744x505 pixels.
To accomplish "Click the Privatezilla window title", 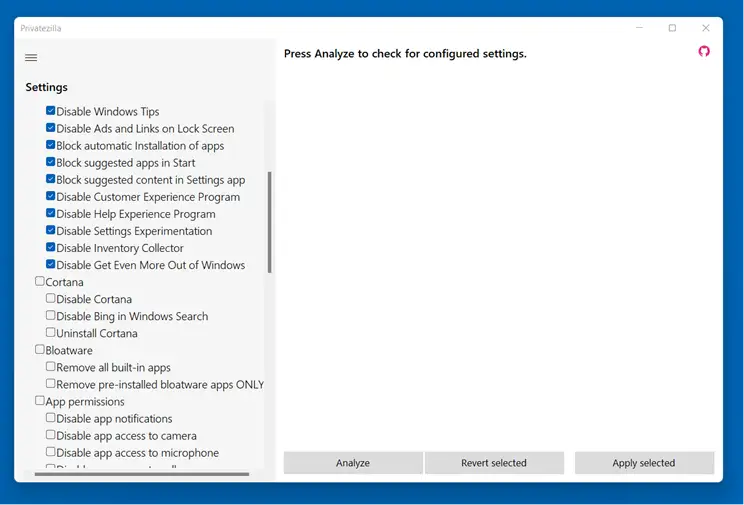I will (41, 28).
